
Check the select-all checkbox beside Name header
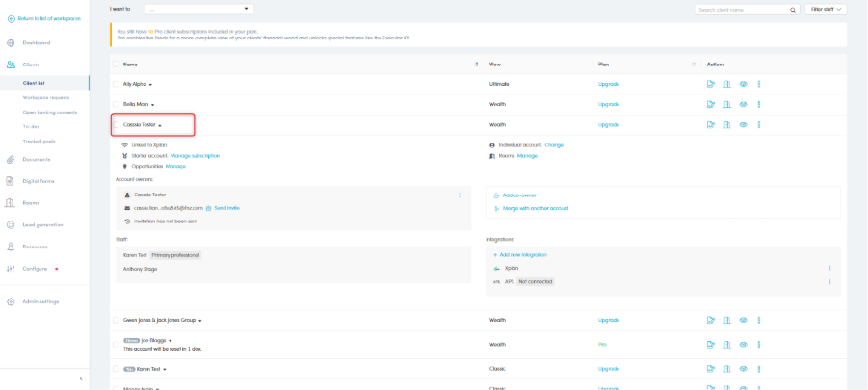click(116, 65)
